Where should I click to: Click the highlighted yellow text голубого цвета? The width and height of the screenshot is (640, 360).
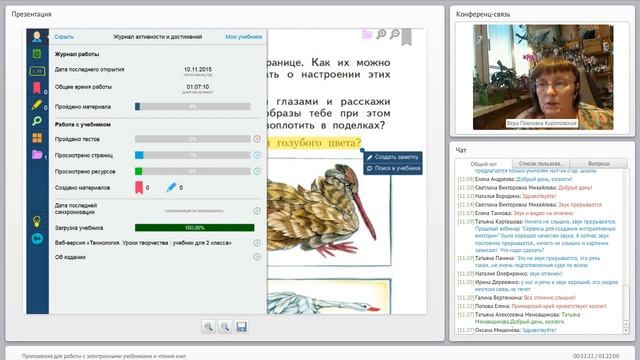point(314,143)
